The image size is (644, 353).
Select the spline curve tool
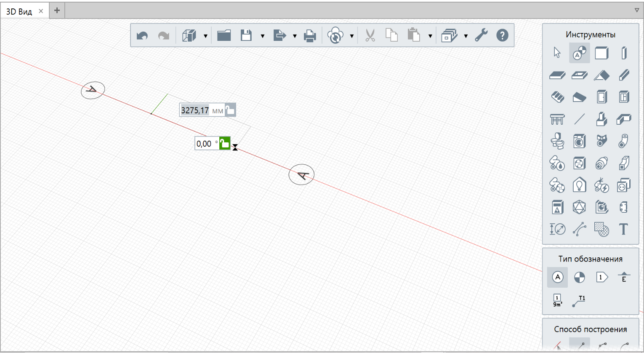[x=580, y=229]
